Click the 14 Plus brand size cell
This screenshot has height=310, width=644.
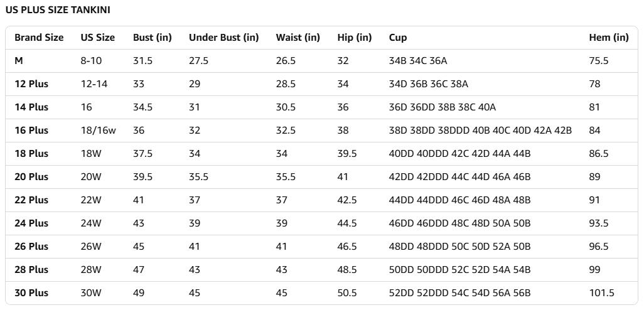[x=31, y=107]
